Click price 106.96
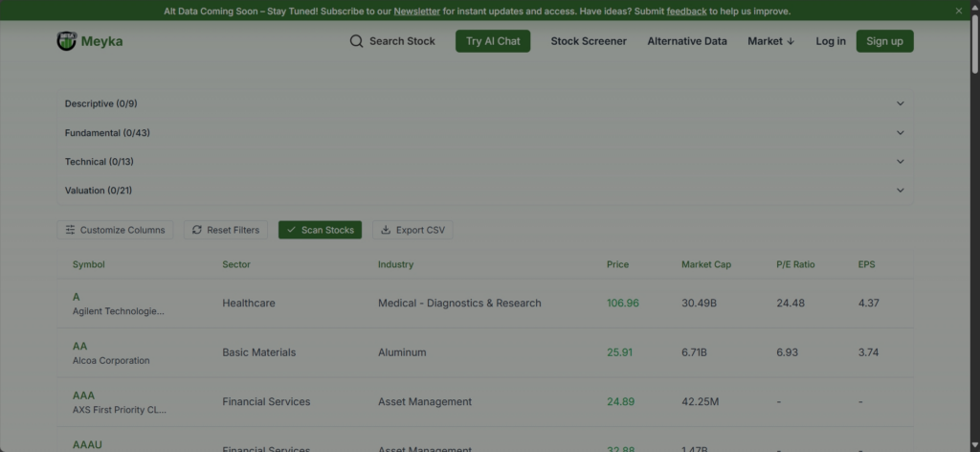Image resolution: width=980 pixels, height=452 pixels. pyautogui.click(x=623, y=304)
